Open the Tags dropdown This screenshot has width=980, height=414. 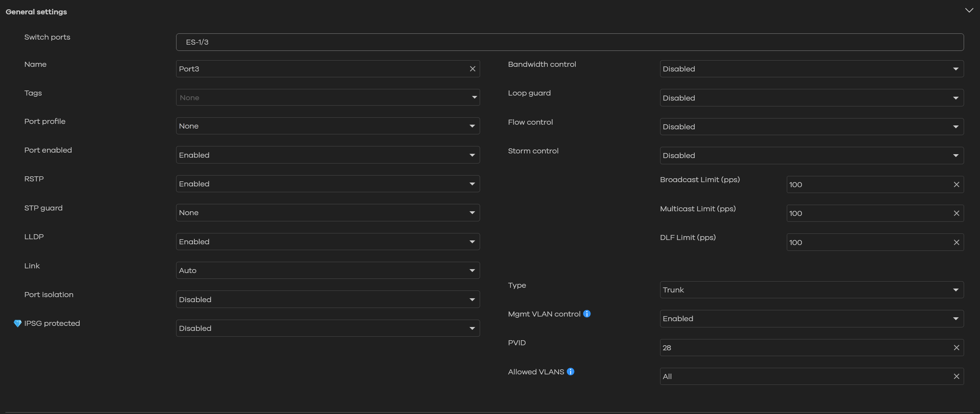tap(327, 97)
